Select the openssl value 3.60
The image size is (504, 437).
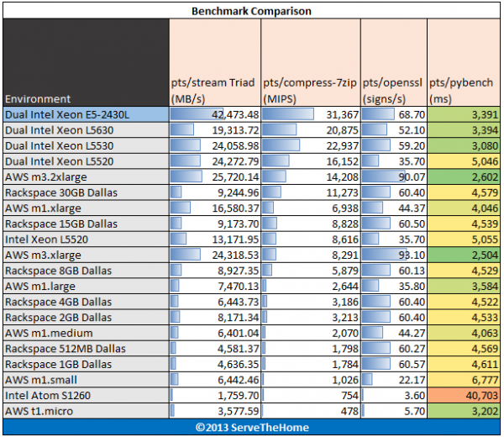(394, 396)
